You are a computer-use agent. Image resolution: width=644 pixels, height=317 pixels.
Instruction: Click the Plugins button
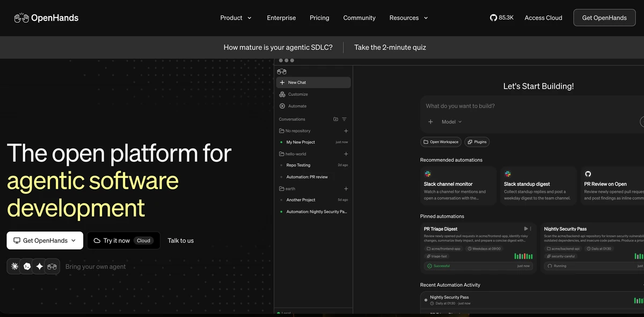[x=477, y=142]
